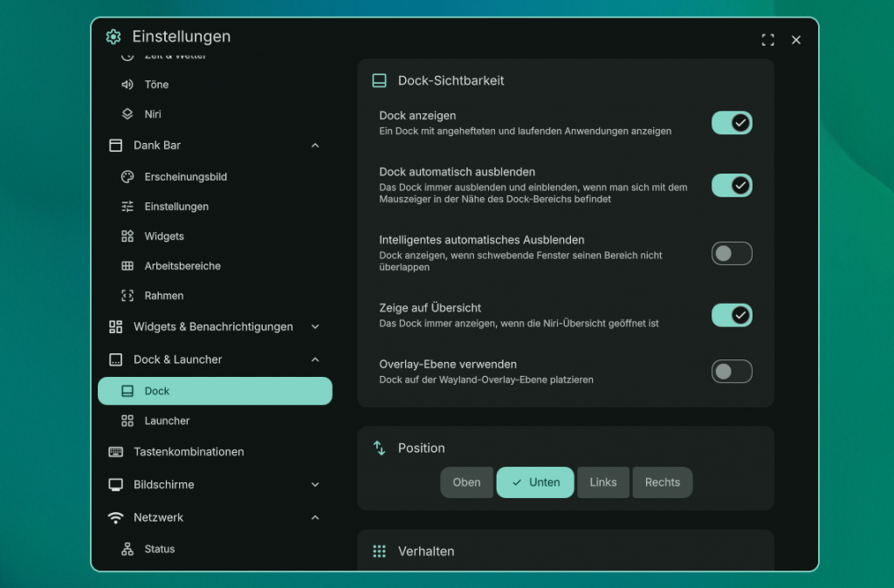This screenshot has width=894, height=588.
Task: Click the sliders icon beside the Dank Bar Einstellungen entry
Action: [127, 206]
